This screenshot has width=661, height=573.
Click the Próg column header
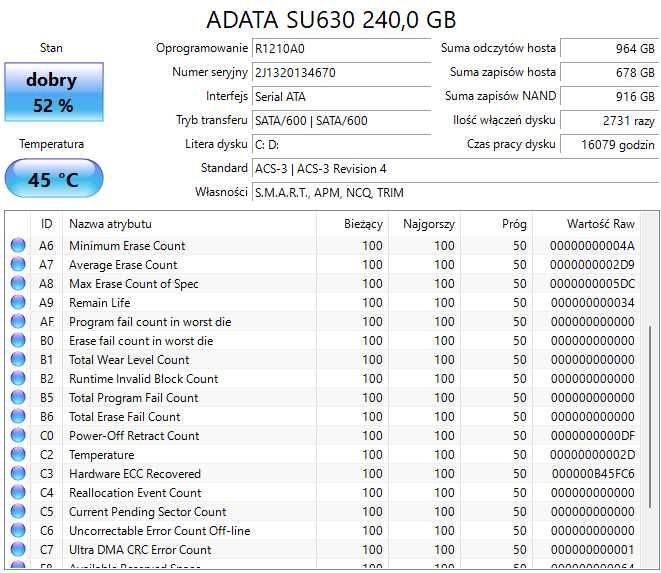497,224
